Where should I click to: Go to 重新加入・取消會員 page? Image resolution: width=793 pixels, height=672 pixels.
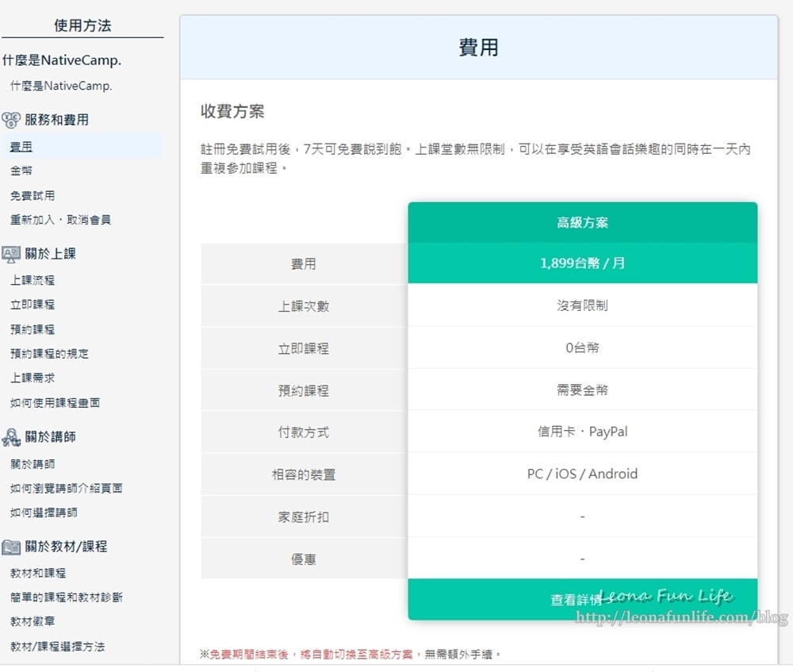coord(60,220)
